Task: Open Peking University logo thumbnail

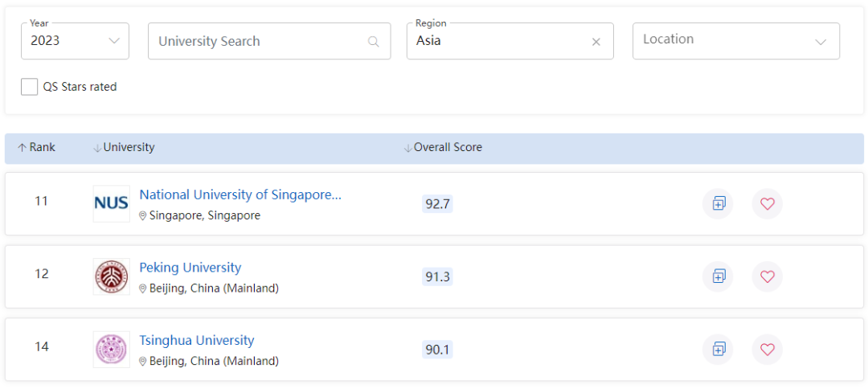Action: (111, 276)
